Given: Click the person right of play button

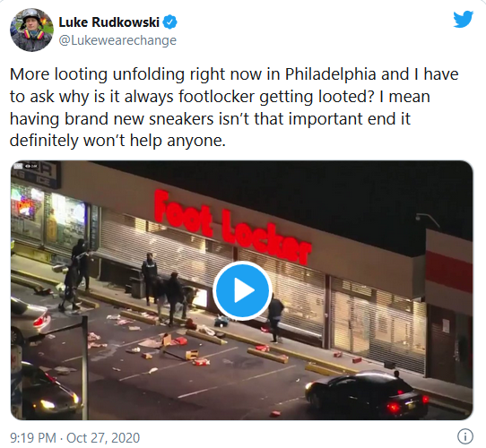Looking at the screenshot, I should (274, 319).
